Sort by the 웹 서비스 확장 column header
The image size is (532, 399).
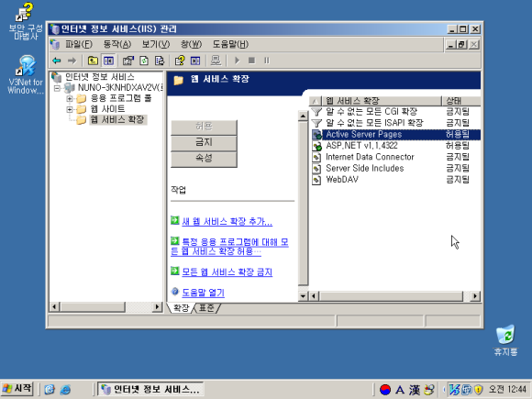tap(382, 101)
